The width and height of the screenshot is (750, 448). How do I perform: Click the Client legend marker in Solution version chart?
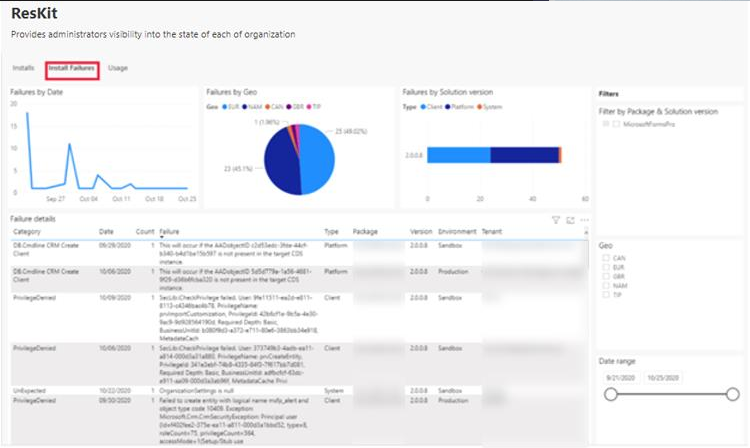click(422, 104)
